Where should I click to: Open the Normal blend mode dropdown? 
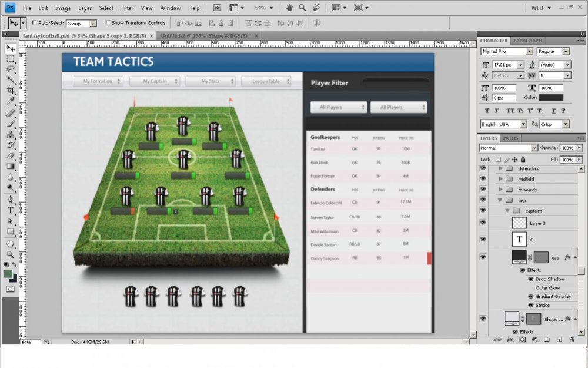point(508,148)
